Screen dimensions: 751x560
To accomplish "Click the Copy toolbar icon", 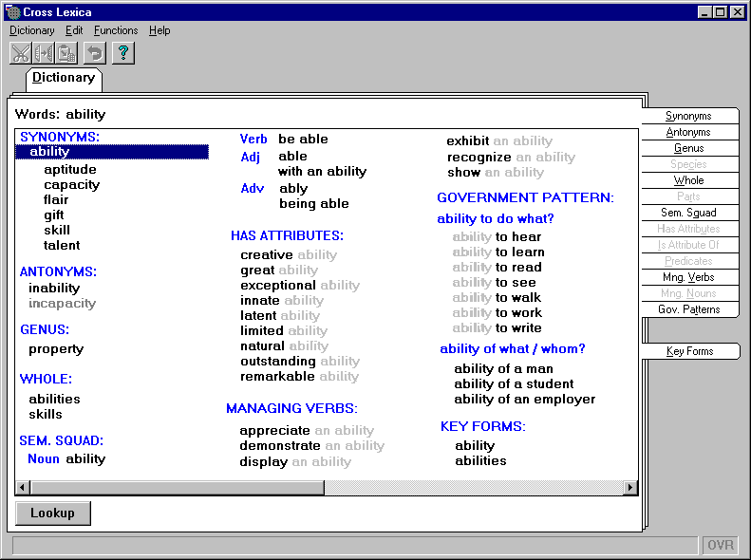I will click(43, 53).
